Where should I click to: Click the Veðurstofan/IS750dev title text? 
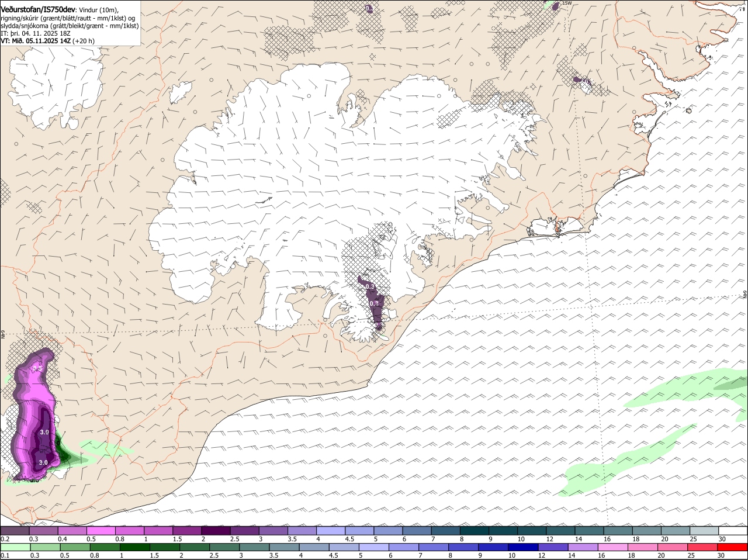pyautogui.click(x=38, y=9)
